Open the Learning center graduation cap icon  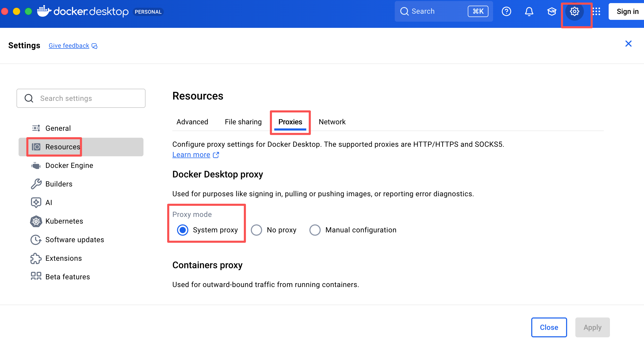552,12
